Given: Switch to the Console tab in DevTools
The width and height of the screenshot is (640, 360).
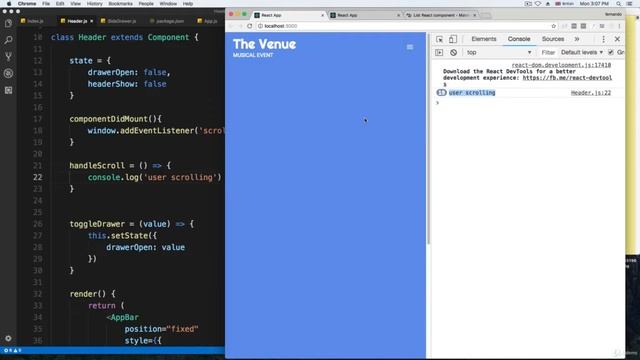Looking at the screenshot, I should (519, 39).
